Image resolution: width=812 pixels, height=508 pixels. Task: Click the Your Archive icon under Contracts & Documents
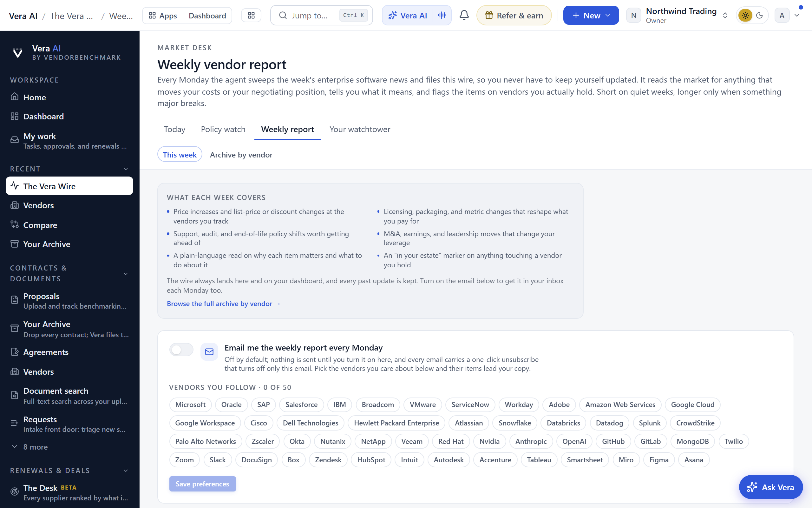[14, 328]
